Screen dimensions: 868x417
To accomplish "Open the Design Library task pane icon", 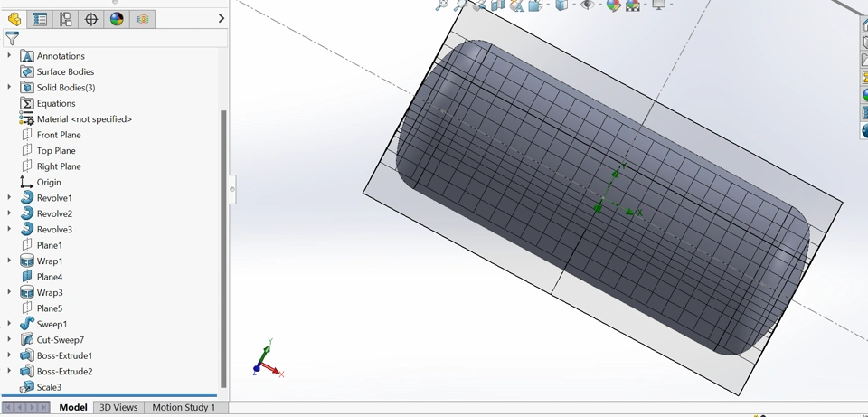I will (x=863, y=42).
